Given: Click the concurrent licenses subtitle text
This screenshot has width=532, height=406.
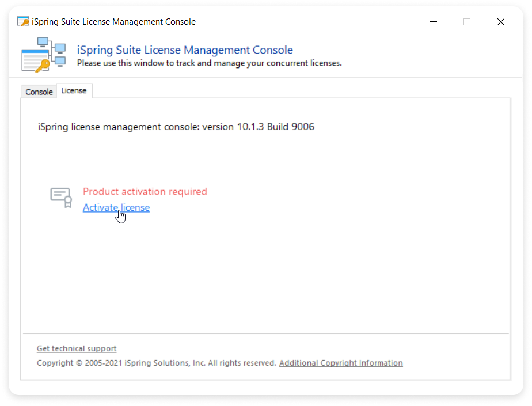Looking at the screenshot, I should [210, 63].
